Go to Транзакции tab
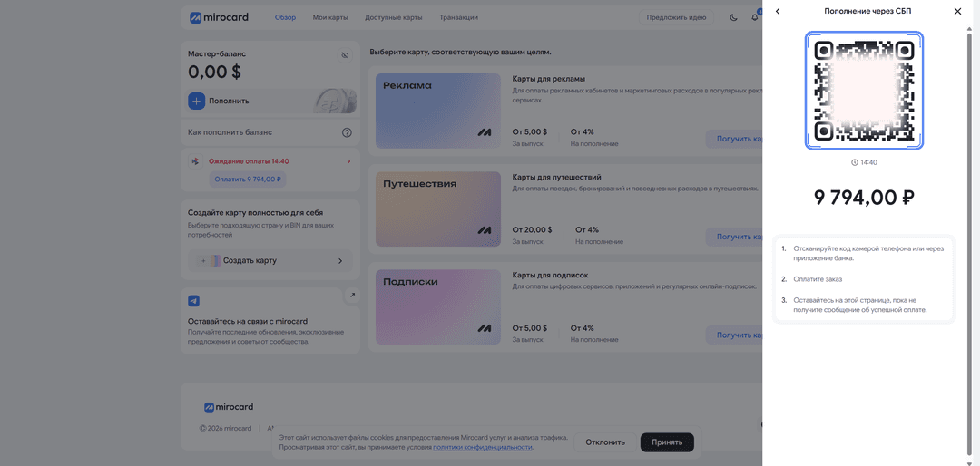Viewport: 980px width, 466px height. tap(458, 17)
